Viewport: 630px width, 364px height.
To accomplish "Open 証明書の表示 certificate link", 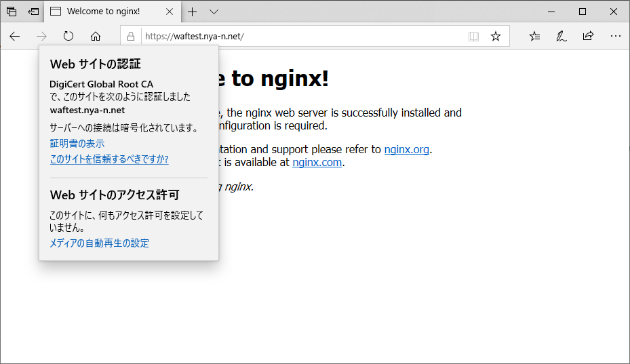I will [x=77, y=144].
